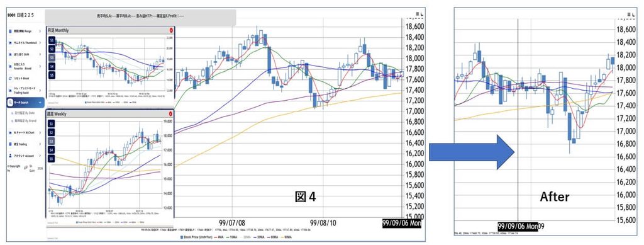Screen dimensions: 644x245
Task: Click the highlighted 99/09/06 Mon date on After chart
Action: 518,227
